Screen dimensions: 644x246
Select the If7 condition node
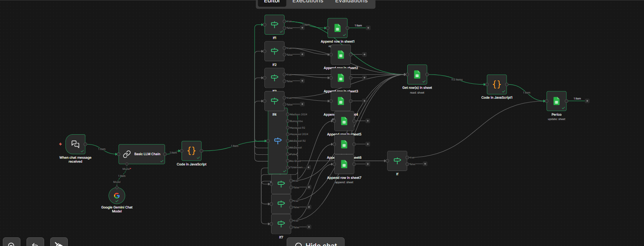281,224
